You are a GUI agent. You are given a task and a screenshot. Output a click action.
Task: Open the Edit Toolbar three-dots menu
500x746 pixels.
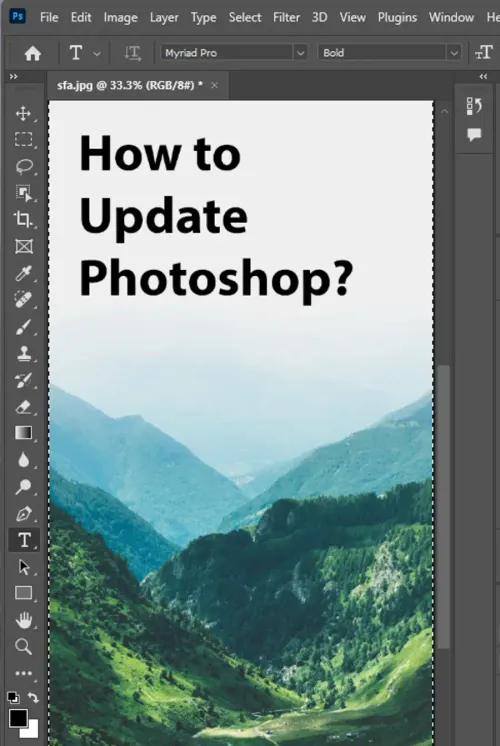tap(23, 673)
